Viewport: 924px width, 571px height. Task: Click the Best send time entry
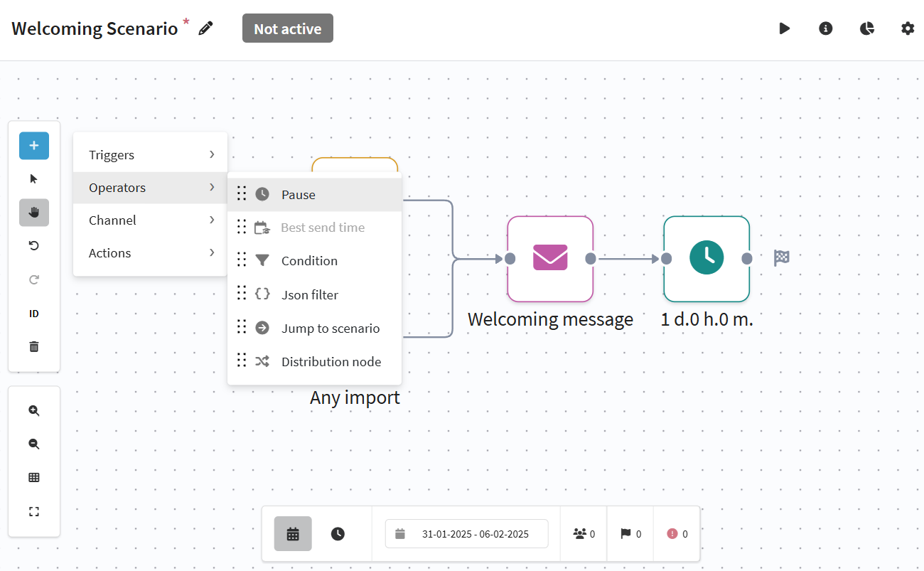[314, 228]
